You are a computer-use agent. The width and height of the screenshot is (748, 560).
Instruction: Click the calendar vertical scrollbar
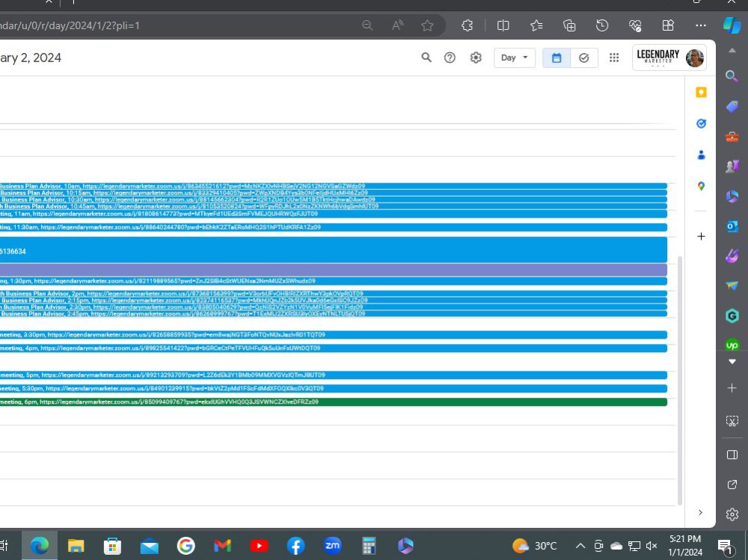(680, 380)
